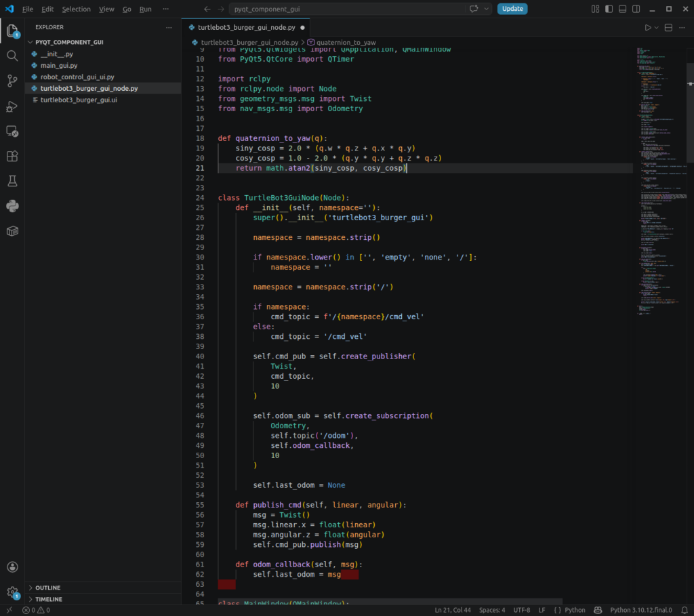
Task: Click the Ln 21, Col 44 indicator
Action: (x=452, y=611)
